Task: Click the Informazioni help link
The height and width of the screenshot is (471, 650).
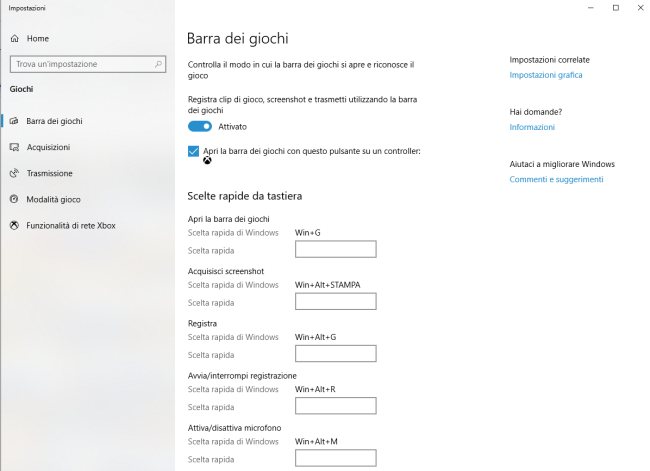Action: pos(531,127)
